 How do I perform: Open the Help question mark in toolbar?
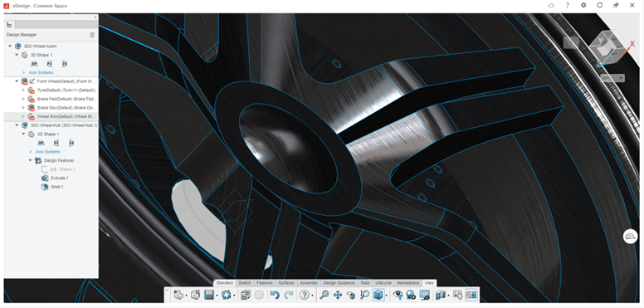[x=305, y=295]
